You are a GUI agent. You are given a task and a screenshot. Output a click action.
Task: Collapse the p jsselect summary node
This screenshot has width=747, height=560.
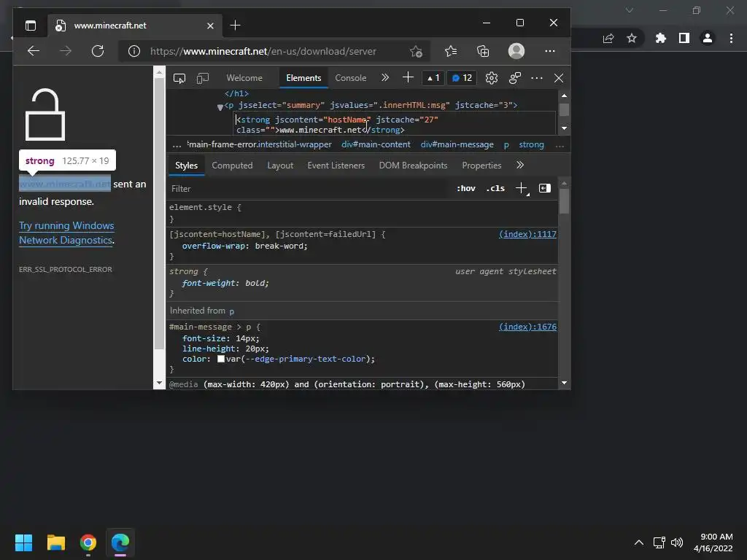pos(220,107)
